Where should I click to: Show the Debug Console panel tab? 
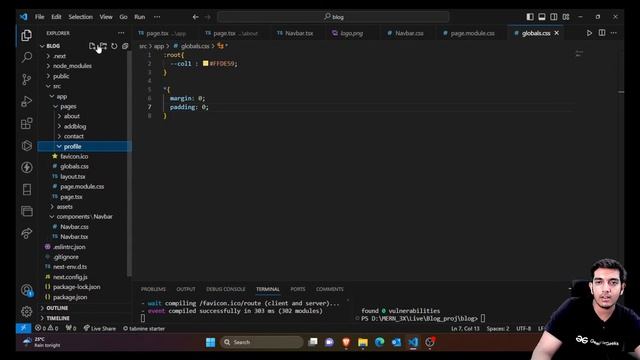226,289
